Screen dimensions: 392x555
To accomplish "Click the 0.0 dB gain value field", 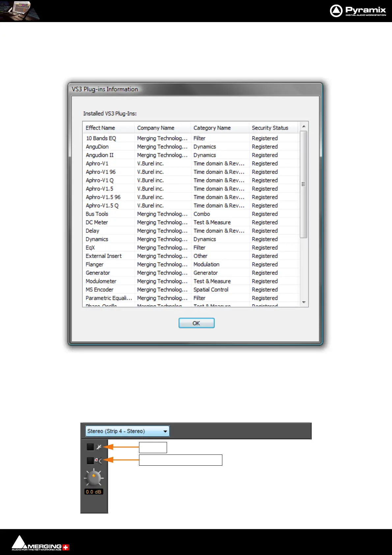I will point(94,492).
